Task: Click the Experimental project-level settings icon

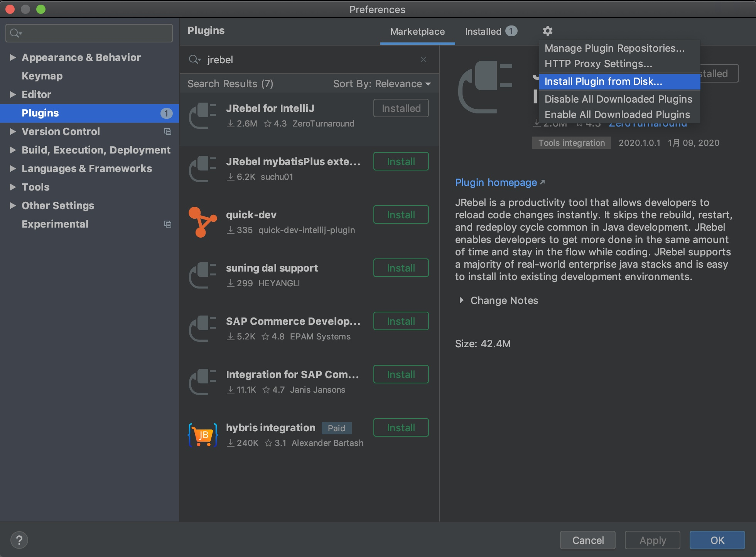Action: (168, 224)
